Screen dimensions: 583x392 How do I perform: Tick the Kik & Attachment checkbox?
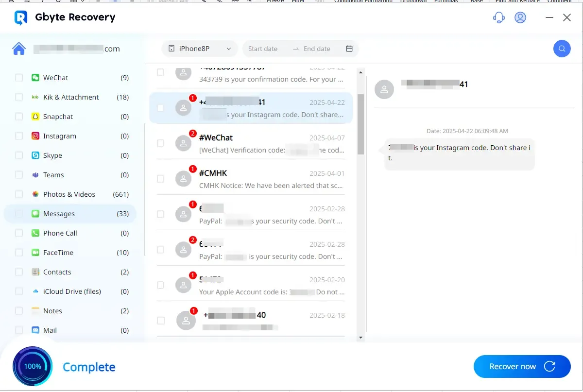click(x=19, y=97)
